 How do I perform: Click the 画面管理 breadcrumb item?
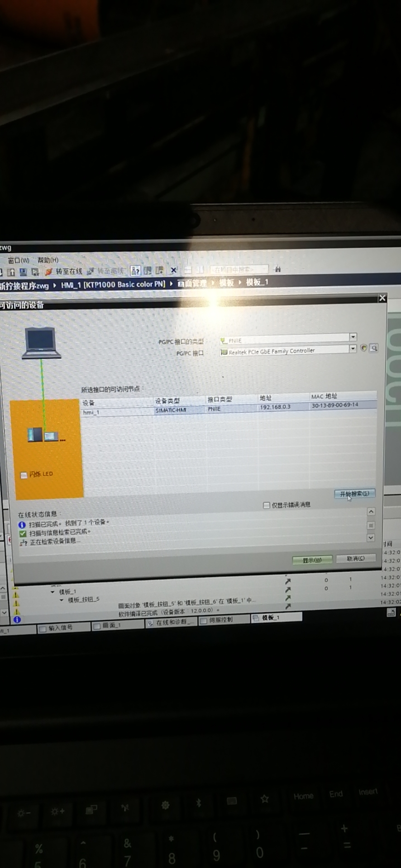tap(192, 283)
